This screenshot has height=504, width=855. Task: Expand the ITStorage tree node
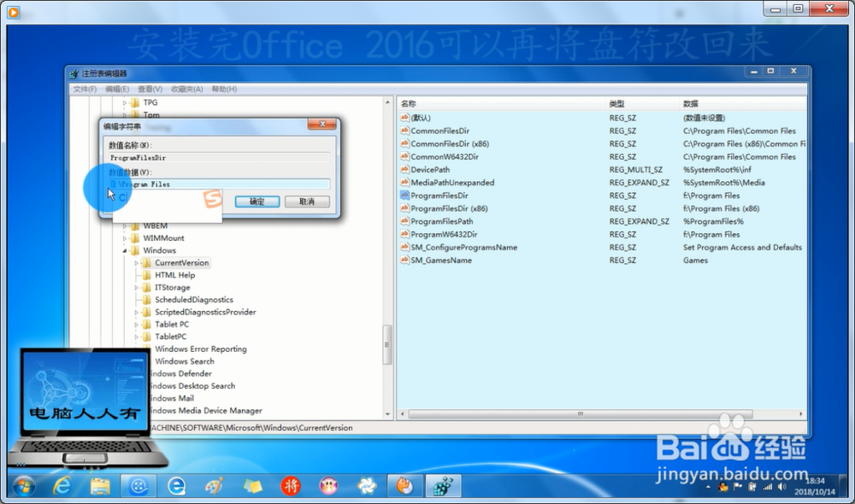tap(136, 287)
